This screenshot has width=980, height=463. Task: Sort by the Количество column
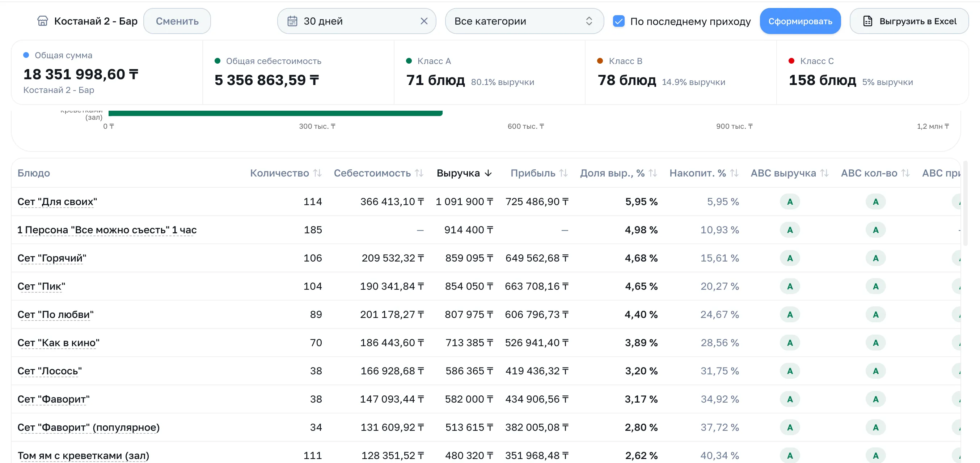(x=286, y=173)
